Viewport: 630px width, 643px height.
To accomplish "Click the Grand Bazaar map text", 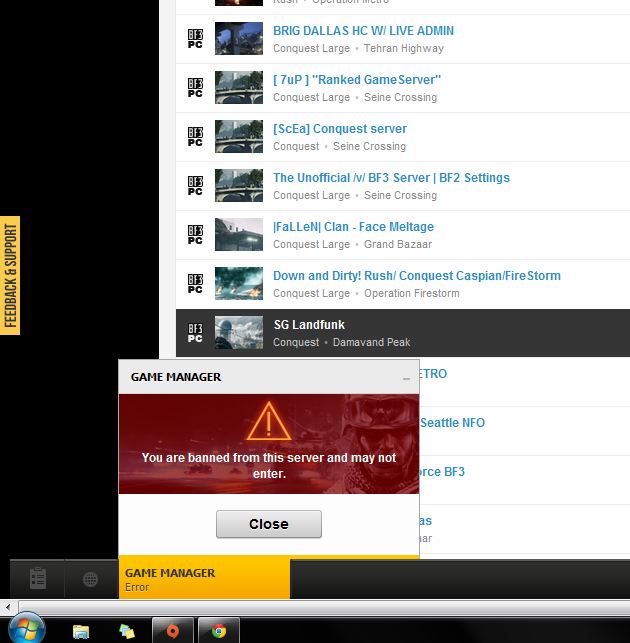I will 398,244.
